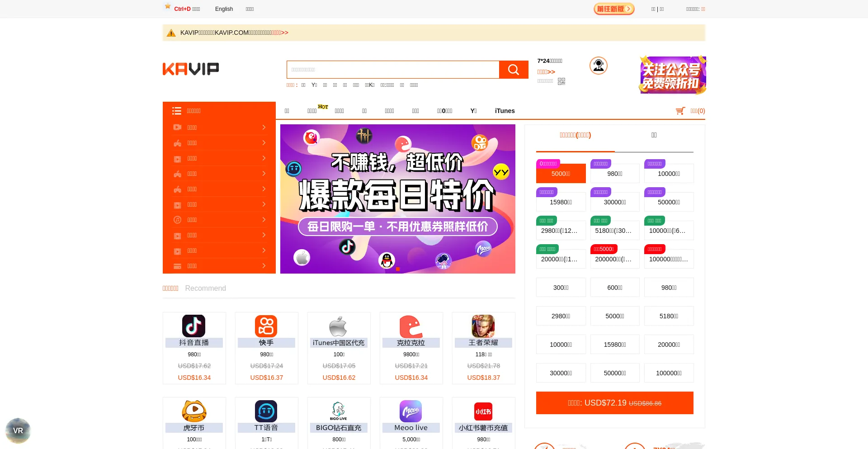The height and width of the screenshot is (449, 868).
Task: Open the BIGO LIVE product icon
Action: (x=339, y=411)
